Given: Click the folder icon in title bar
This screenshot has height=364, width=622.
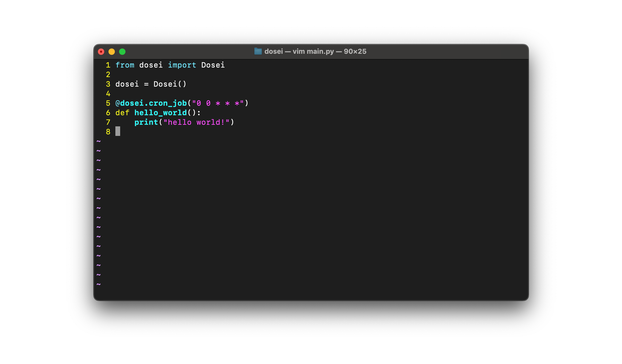Looking at the screenshot, I should coord(258,51).
